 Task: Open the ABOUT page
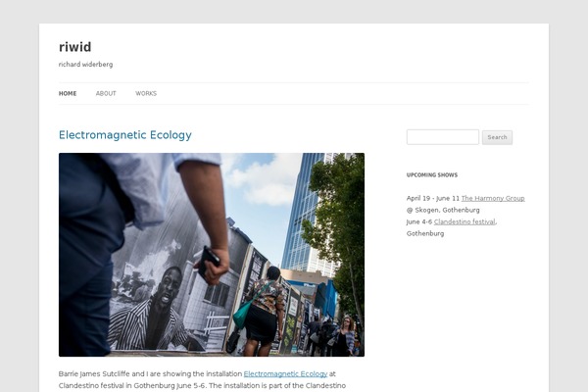pos(106,93)
